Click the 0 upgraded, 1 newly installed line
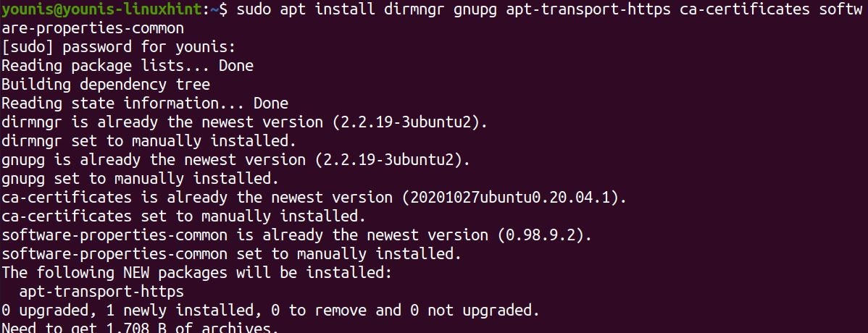 point(270,310)
